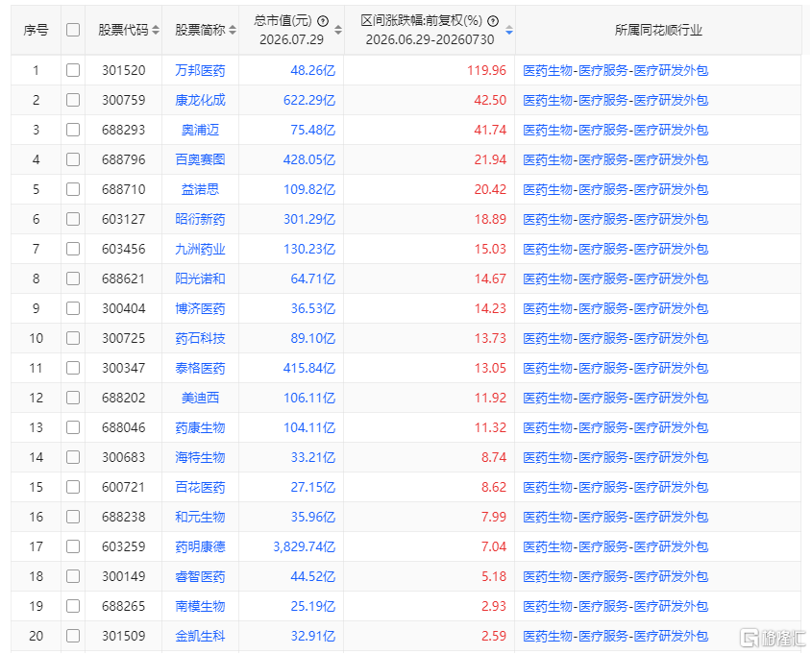Click industry link in 万邦医药 row
Screen dimensions: 812x654
615,70
